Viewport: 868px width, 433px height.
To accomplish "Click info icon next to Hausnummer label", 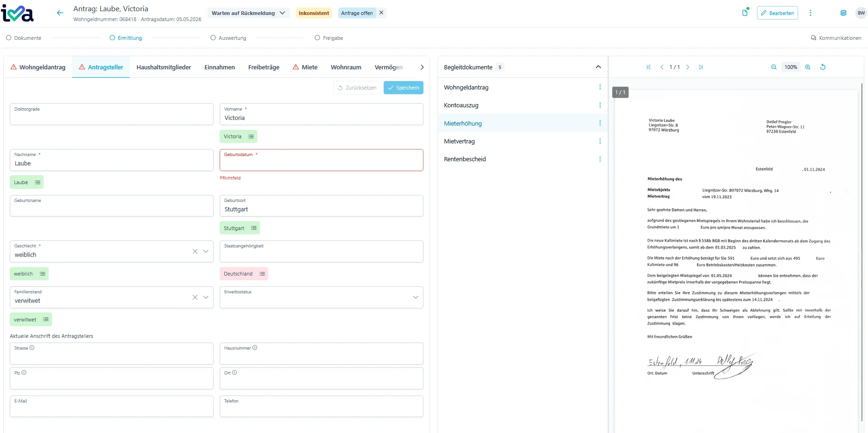I will click(x=255, y=348).
